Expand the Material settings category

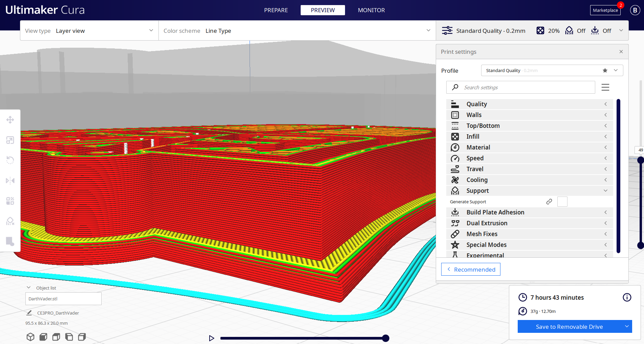click(530, 147)
